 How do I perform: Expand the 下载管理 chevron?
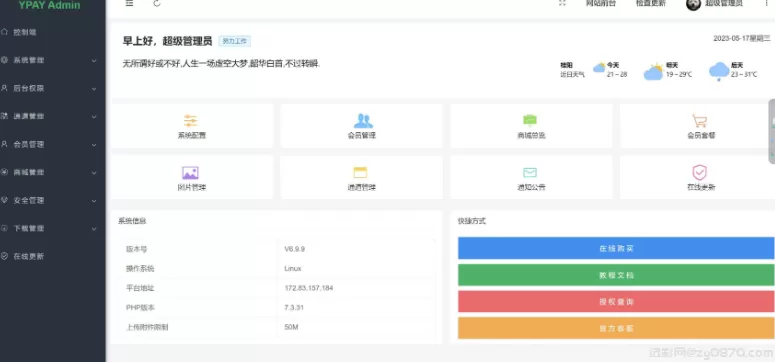pos(94,228)
